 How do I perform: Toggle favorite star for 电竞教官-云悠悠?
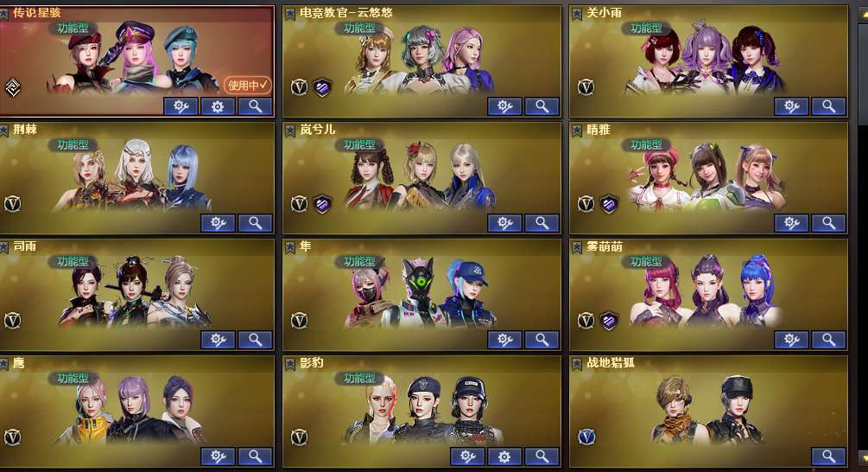click(x=290, y=14)
